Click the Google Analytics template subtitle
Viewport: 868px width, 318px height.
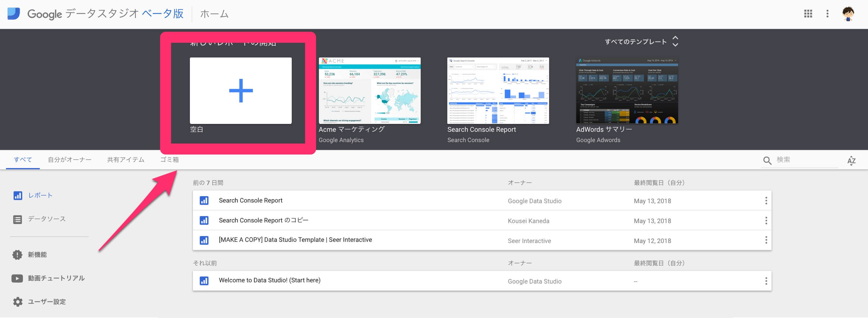pyautogui.click(x=341, y=140)
